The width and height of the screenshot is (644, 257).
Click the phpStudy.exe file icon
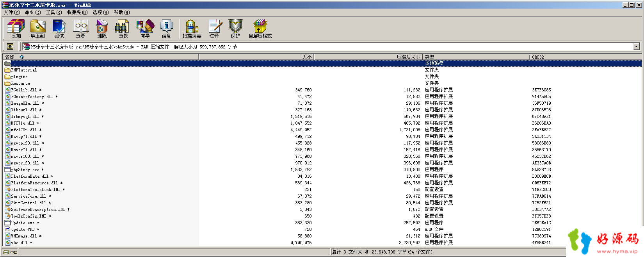pos(7,170)
